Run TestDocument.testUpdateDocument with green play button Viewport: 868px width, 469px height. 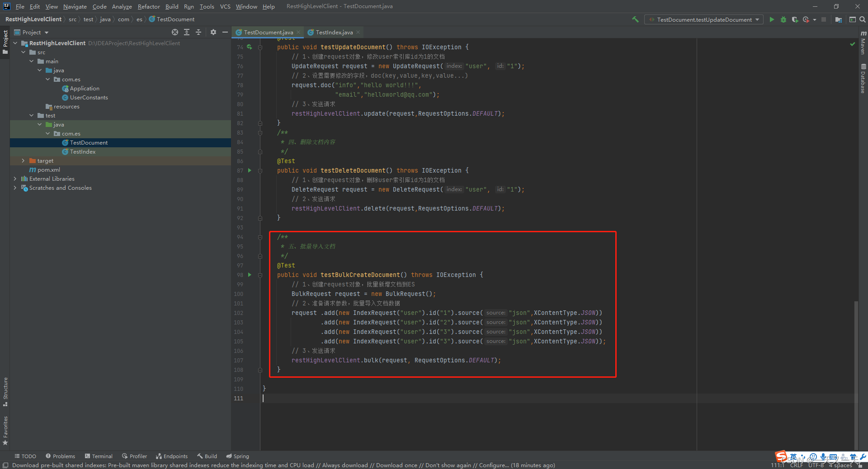(772, 19)
